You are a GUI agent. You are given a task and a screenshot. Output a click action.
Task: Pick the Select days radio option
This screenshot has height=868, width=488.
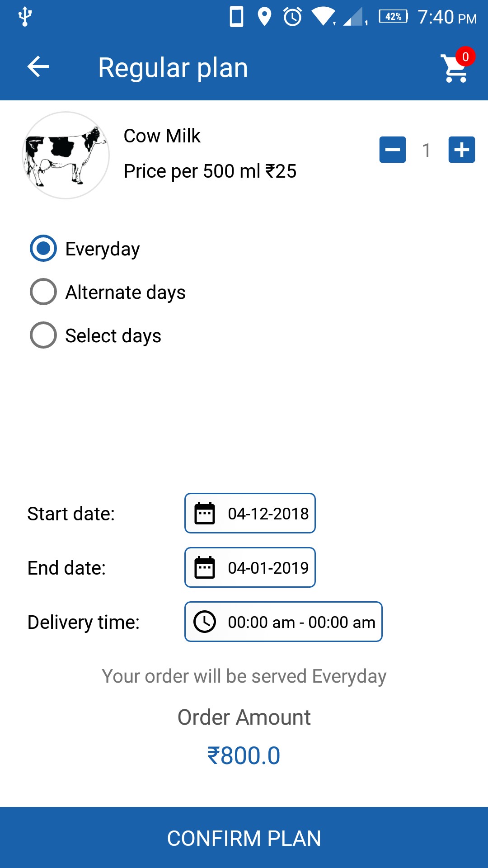click(43, 335)
